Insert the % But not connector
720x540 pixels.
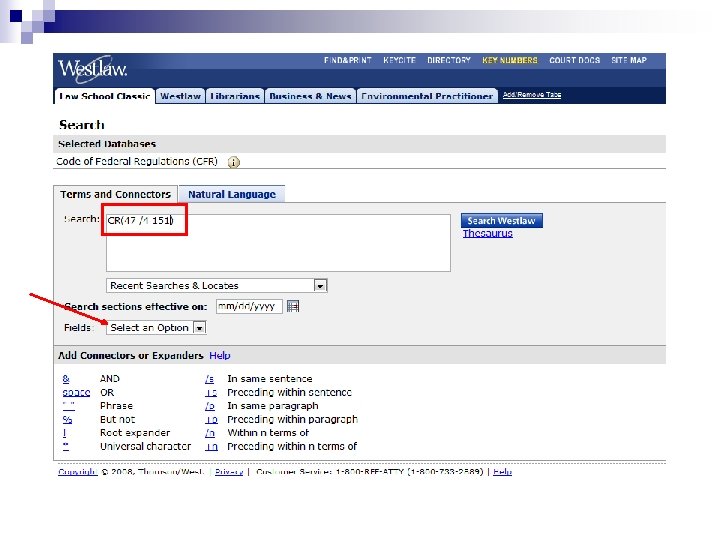point(67,419)
